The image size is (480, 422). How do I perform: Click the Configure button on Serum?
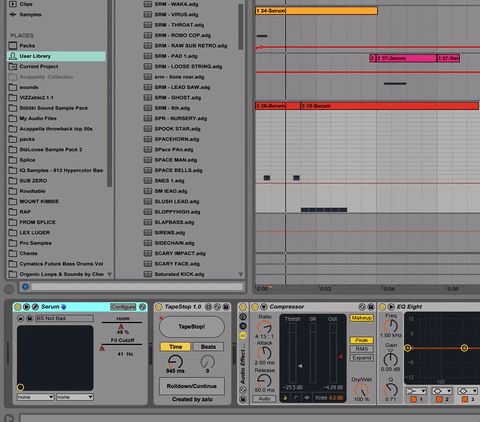click(x=123, y=307)
